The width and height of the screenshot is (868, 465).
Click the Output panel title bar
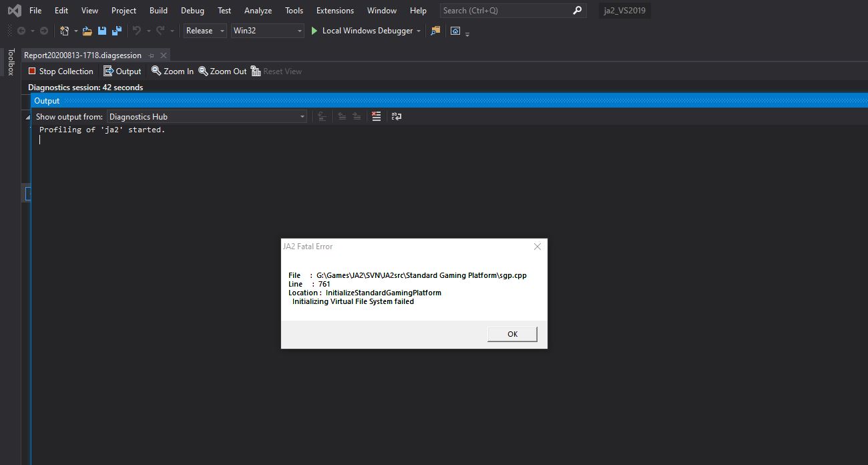pos(449,101)
